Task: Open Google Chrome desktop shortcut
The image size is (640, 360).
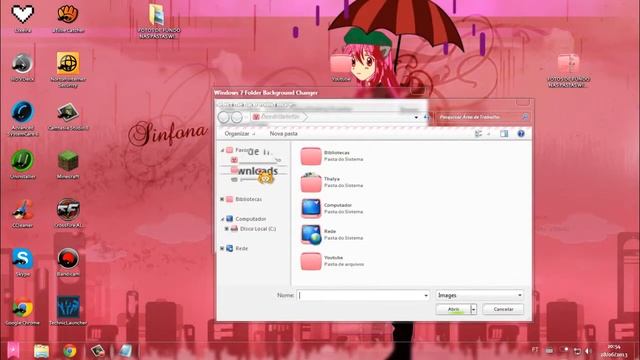Action: (22, 311)
